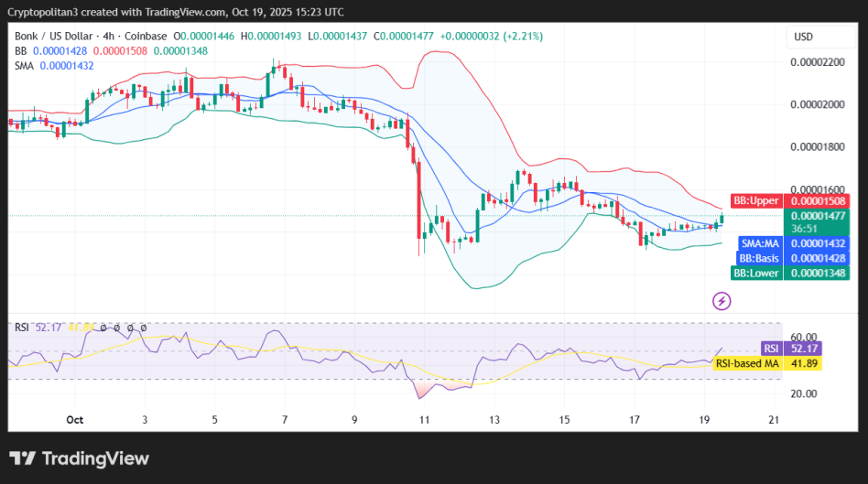Click date 11 on the time axis
Screen dimensions: 868x484
click(424, 419)
